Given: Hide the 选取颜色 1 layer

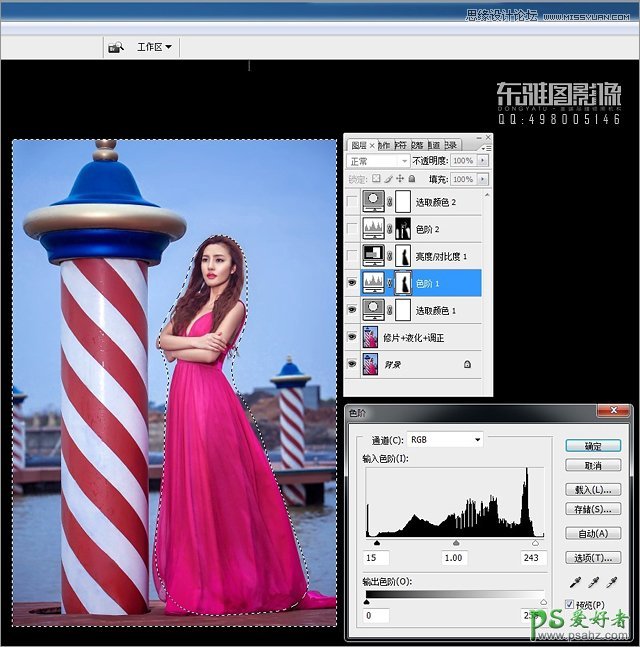Looking at the screenshot, I should pyautogui.click(x=352, y=310).
